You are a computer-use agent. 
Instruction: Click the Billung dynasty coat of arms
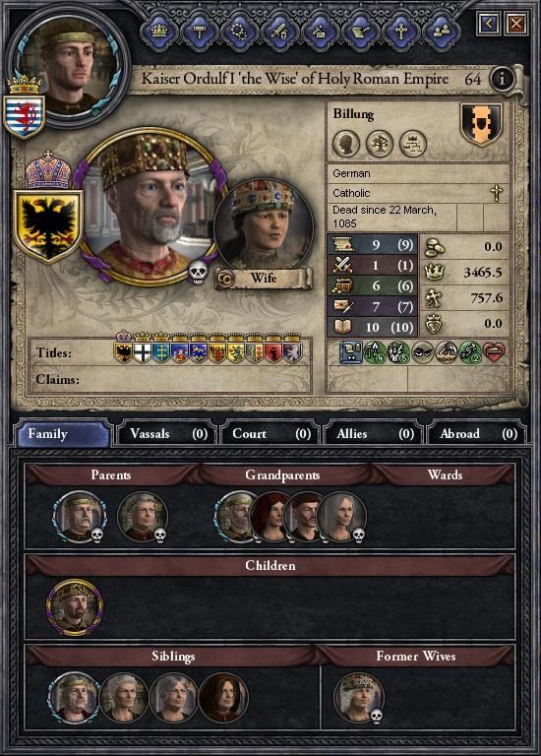[x=481, y=124]
